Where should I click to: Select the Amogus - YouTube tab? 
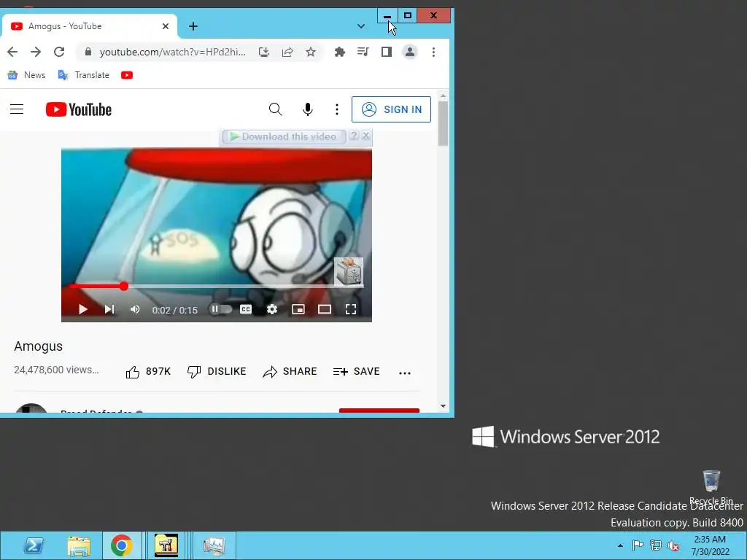90,26
